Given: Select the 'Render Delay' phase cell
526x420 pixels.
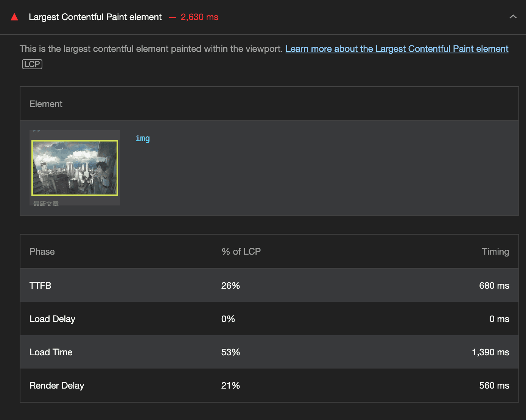Looking at the screenshot, I should (57, 386).
